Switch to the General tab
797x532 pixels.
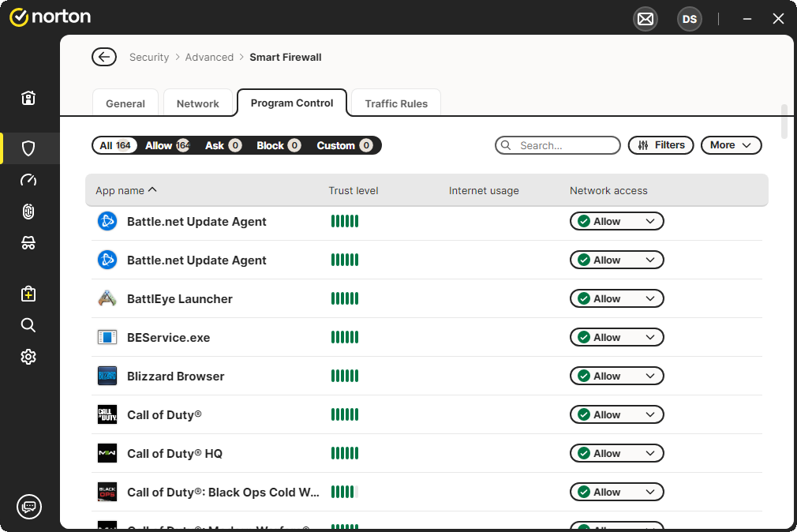click(x=125, y=103)
